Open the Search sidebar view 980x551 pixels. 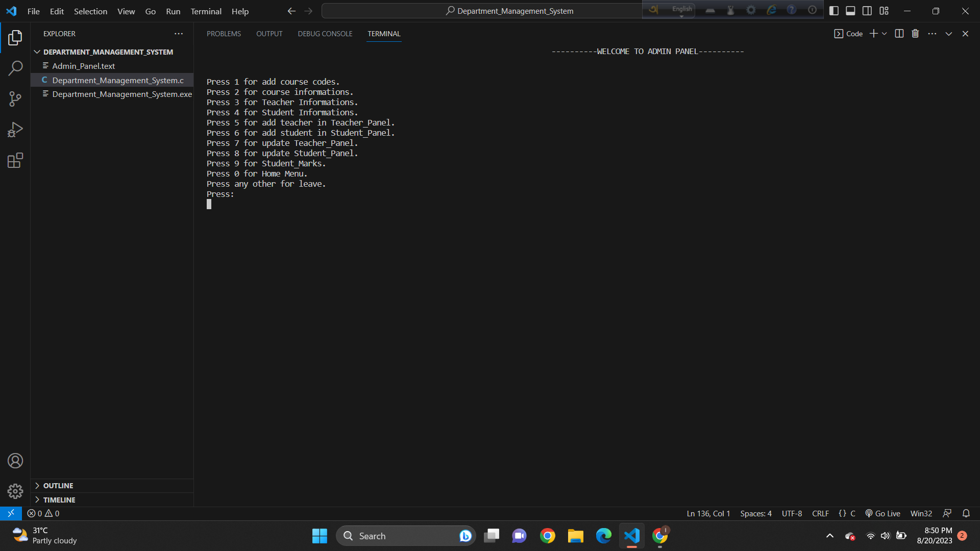[x=15, y=68]
